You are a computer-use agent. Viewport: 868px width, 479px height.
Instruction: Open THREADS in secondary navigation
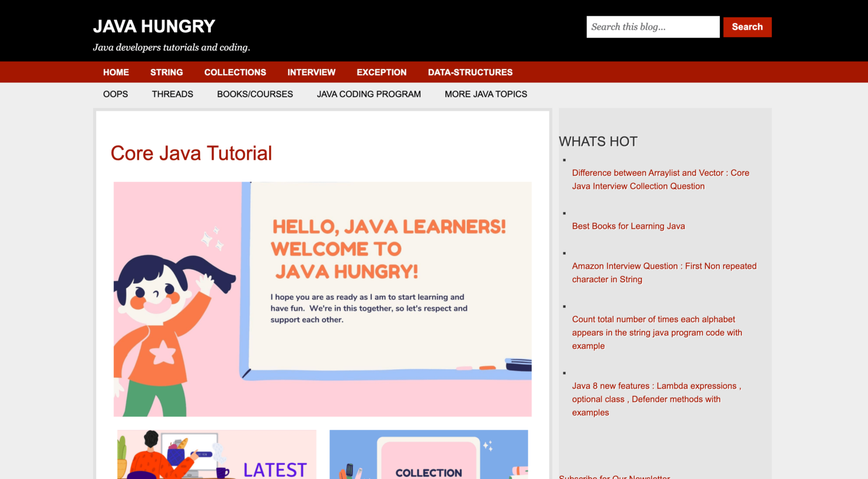coord(172,94)
